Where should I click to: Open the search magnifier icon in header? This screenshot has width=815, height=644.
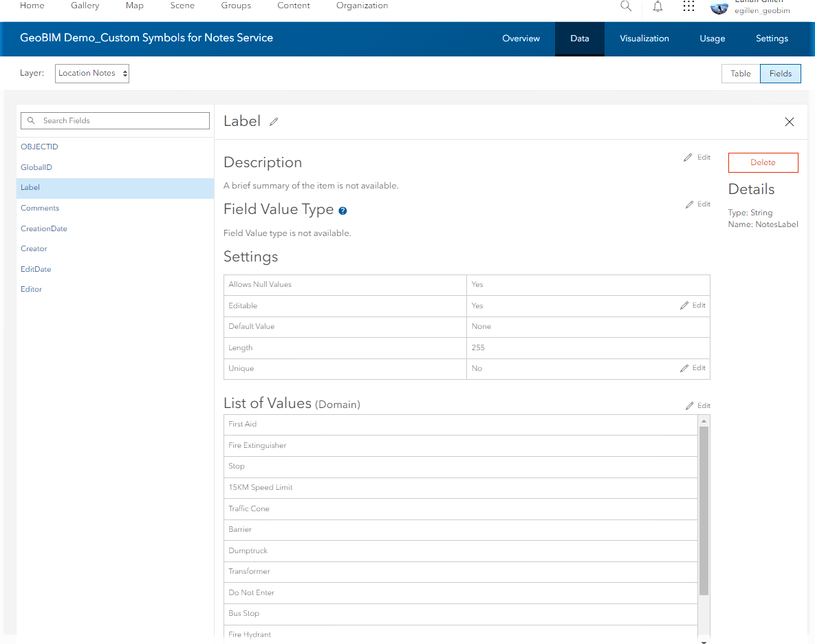tap(626, 6)
